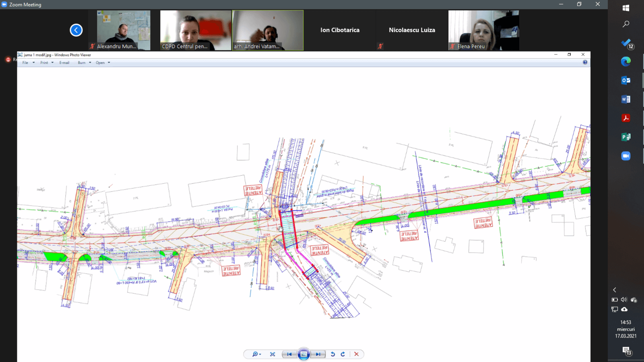Select Ion Cibotarica participant tile
This screenshot has height=362, width=644.
[x=340, y=30]
